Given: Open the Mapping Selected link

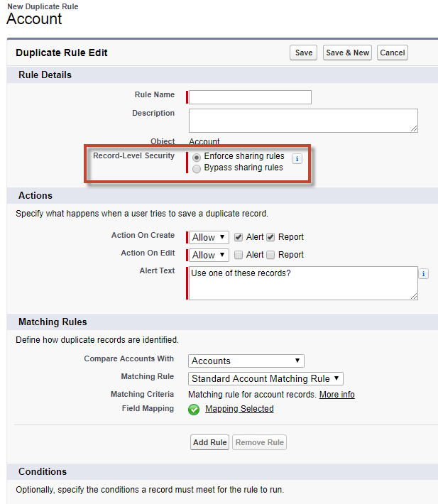Looking at the screenshot, I should click(239, 409).
